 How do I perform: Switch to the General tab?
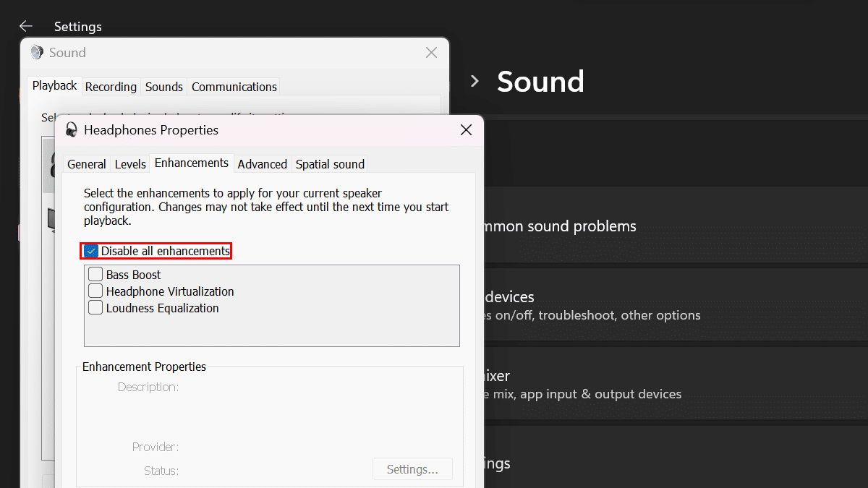pos(86,164)
